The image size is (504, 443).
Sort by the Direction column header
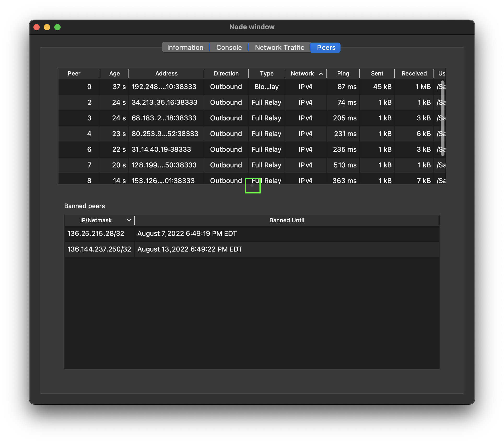pyautogui.click(x=226, y=74)
